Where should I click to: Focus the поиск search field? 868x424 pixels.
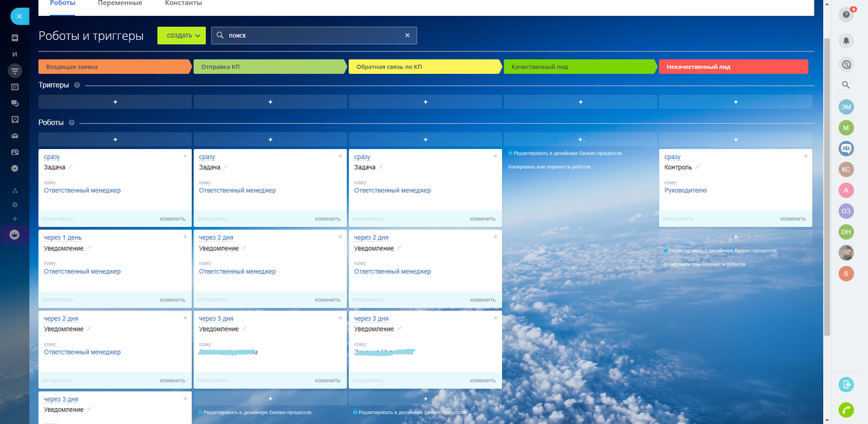(x=314, y=35)
